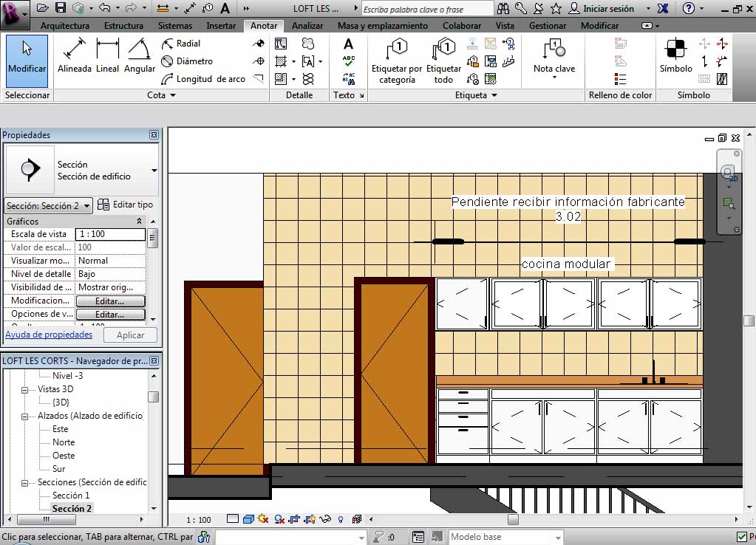Click the save icon in quick access toolbar
This screenshot has width=756, height=545.
click(61, 8)
